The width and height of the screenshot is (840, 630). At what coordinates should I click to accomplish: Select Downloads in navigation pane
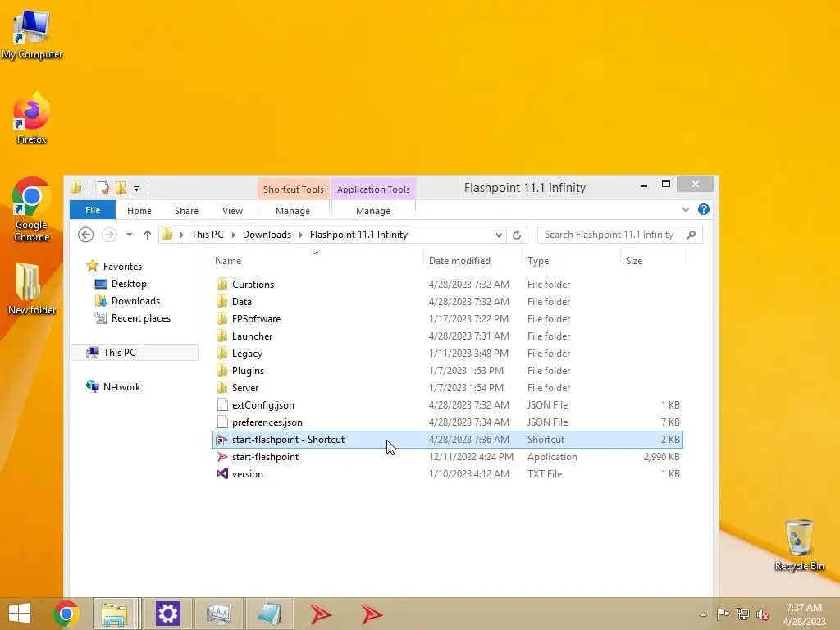click(x=135, y=300)
